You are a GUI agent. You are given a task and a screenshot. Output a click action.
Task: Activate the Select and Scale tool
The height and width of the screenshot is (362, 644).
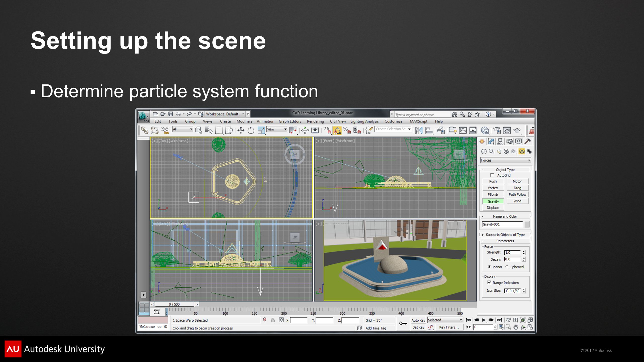(x=261, y=130)
